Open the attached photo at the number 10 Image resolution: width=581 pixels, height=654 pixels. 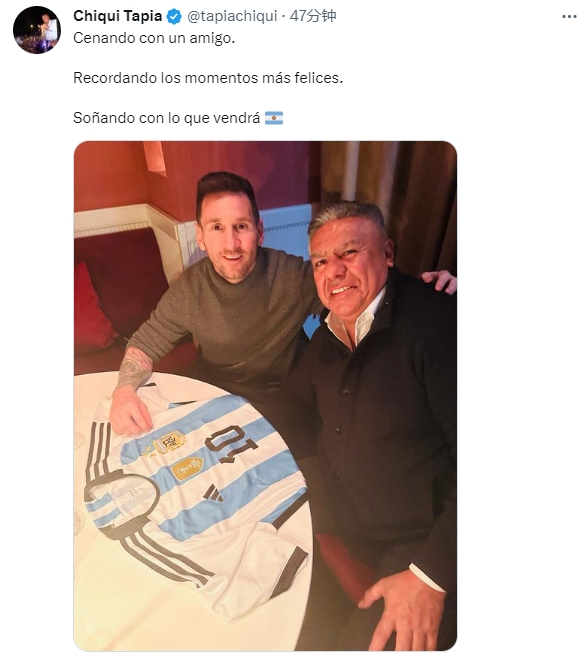pos(231,443)
